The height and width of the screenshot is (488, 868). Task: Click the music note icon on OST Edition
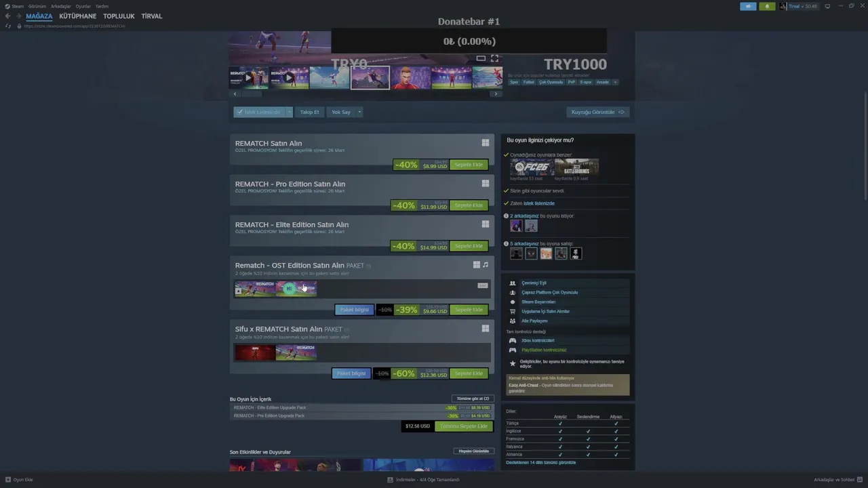[485, 265]
